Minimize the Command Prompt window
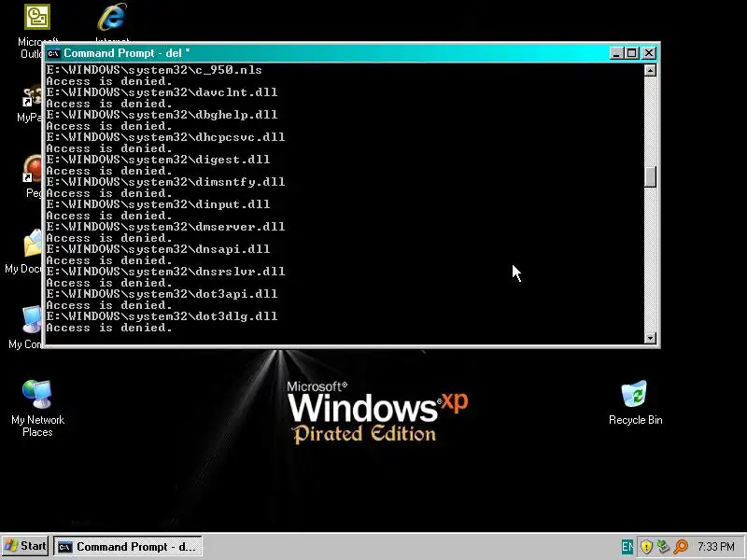The height and width of the screenshot is (560, 747). (616, 53)
